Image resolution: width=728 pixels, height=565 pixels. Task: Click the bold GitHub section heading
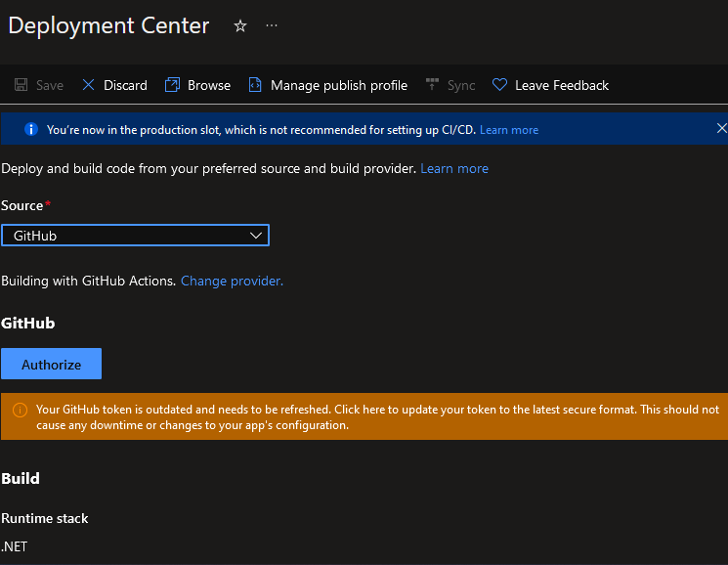(x=28, y=324)
